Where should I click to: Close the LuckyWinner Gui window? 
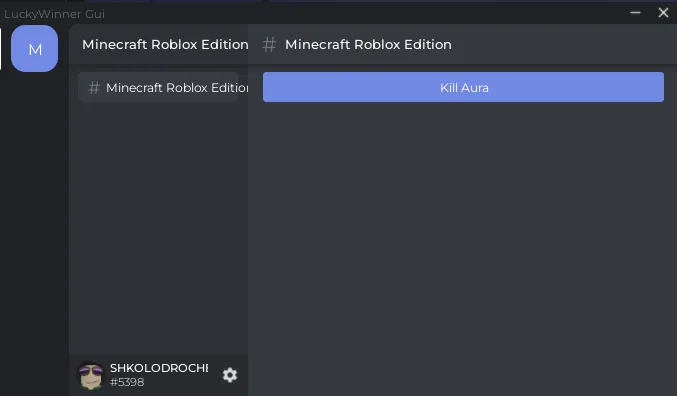click(663, 13)
